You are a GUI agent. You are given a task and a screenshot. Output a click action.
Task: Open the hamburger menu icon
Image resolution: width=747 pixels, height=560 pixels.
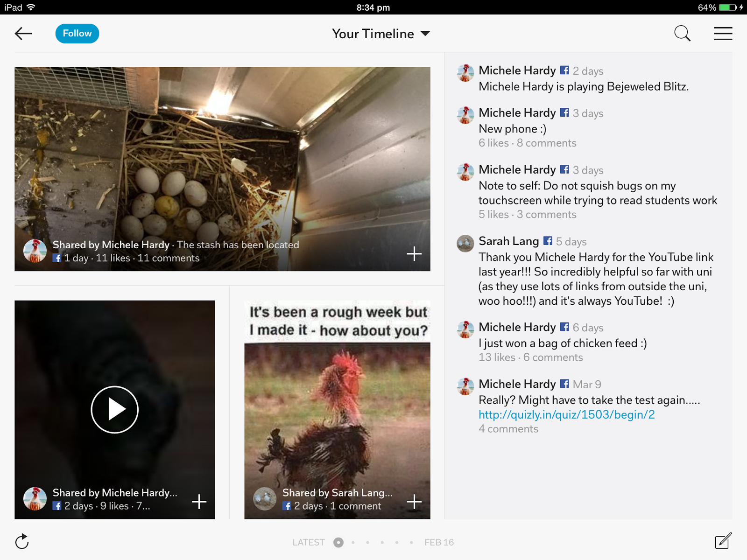coord(723,34)
